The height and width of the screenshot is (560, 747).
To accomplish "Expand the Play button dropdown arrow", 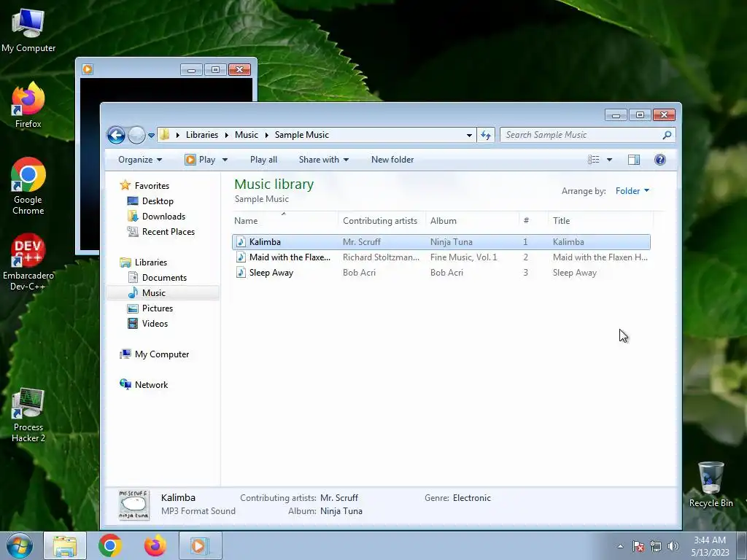I will 225,160.
